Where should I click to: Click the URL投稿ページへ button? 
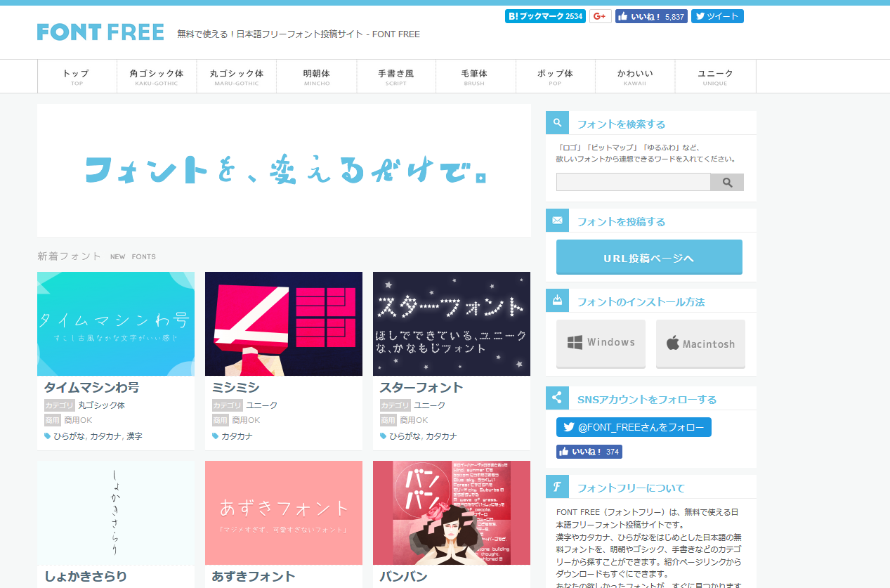pyautogui.click(x=648, y=258)
